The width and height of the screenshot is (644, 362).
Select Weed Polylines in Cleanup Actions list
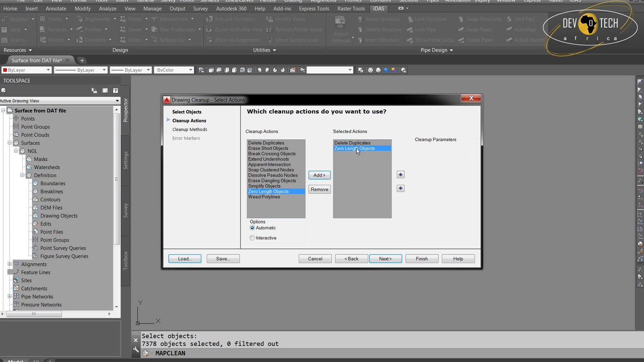(264, 197)
